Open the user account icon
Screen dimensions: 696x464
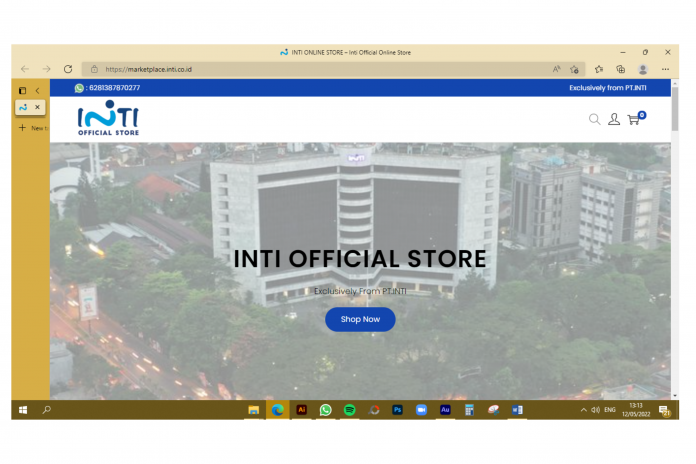pyautogui.click(x=614, y=120)
